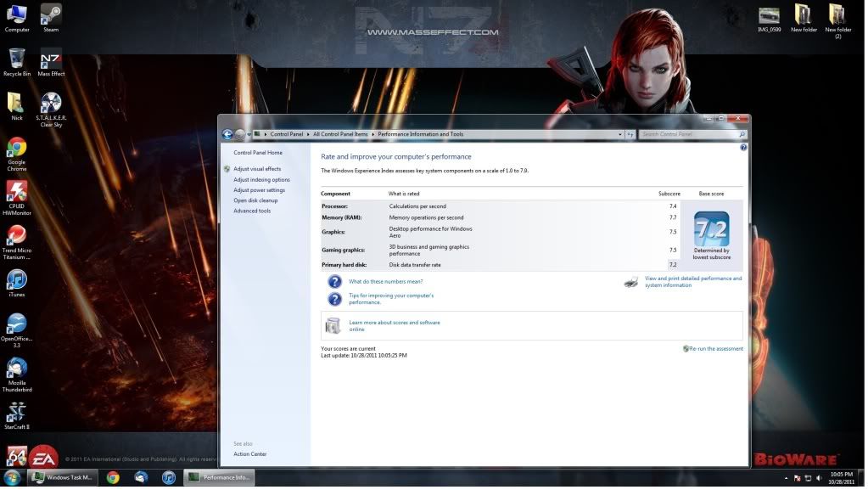This screenshot has height=501, width=868.
Task: Open help with the blue question icon
Action: click(743, 148)
